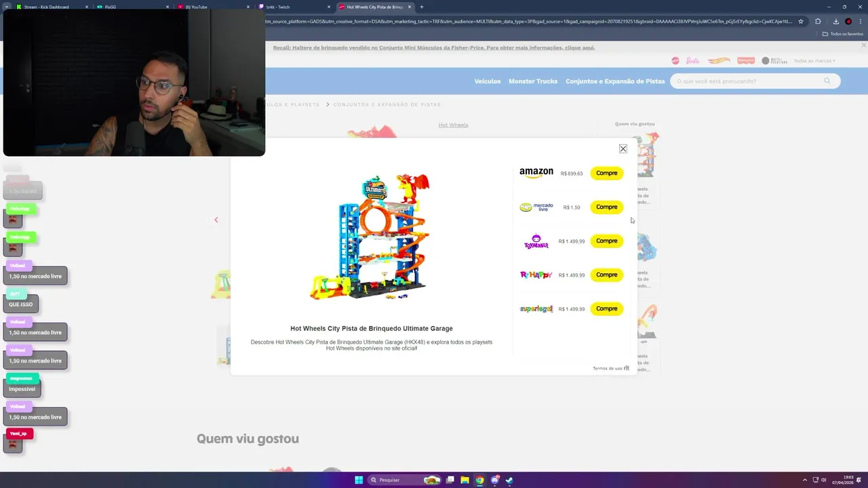
Task: Close the product retailer popup
Action: coord(623,148)
